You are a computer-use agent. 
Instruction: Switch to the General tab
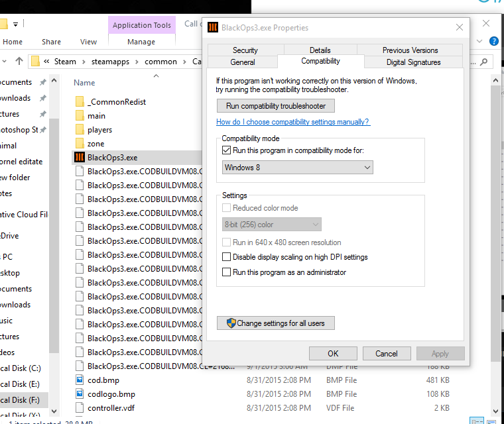[243, 62]
